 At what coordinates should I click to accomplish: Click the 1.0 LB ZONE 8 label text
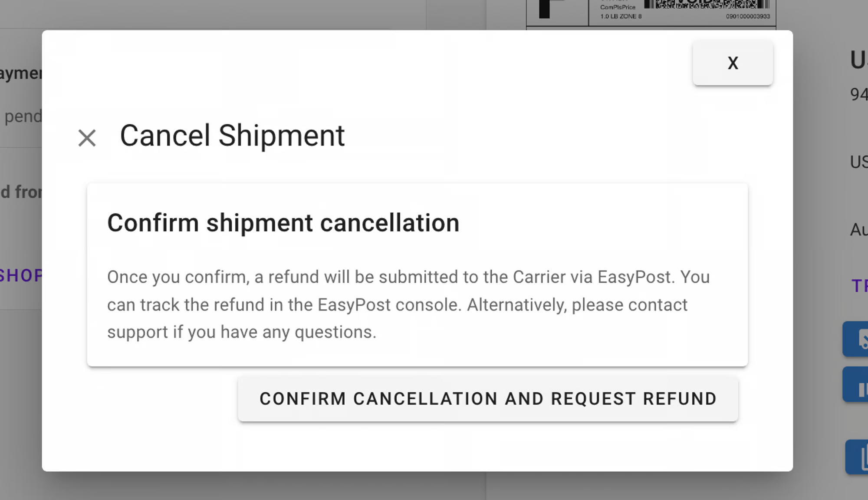click(621, 17)
